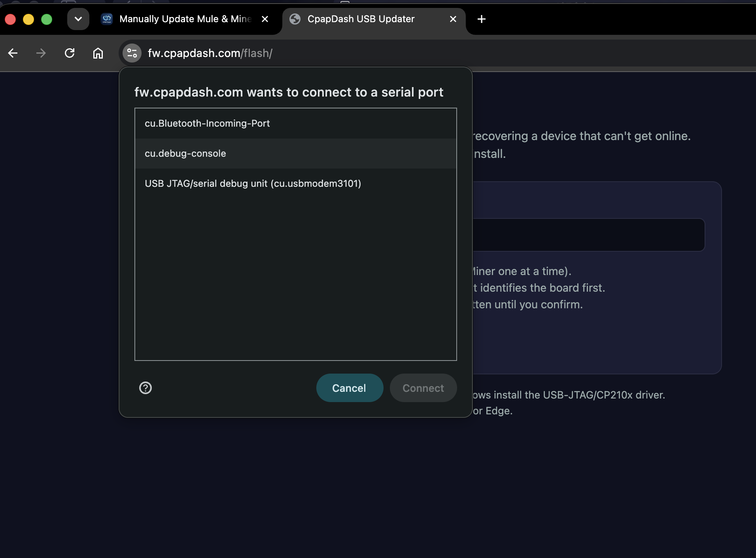Open serial port dialog help icon
756x558 pixels.
tap(146, 388)
